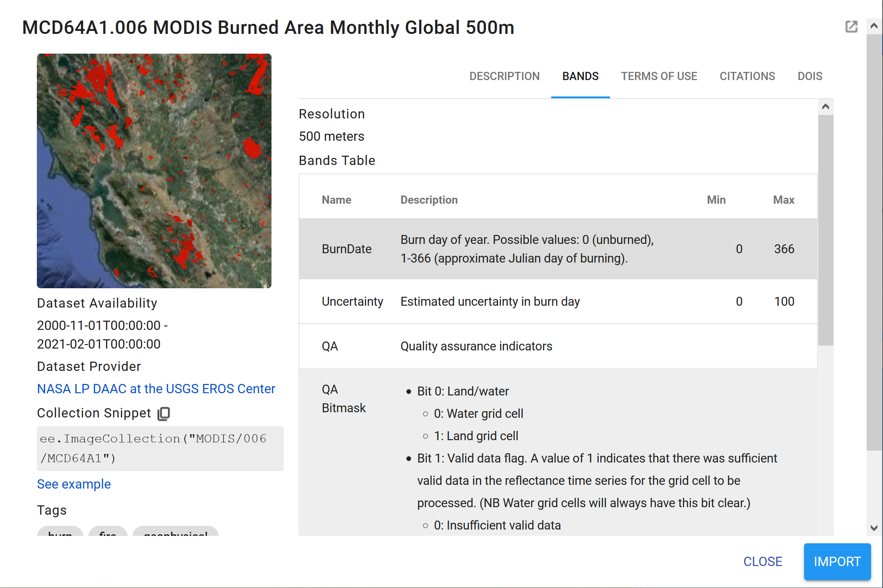Image resolution: width=883 pixels, height=588 pixels.
Task: Open the Terms of Use tab
Action: point(659,76)
